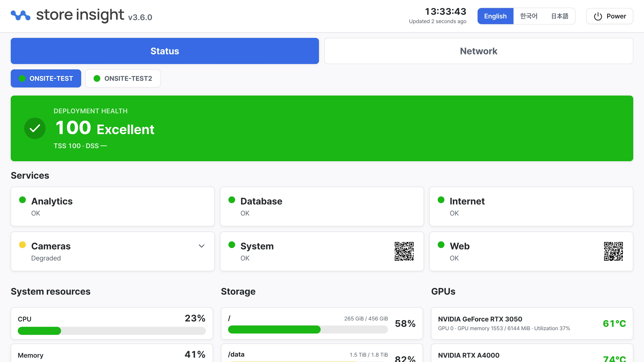Click the yellow status dot beside Cameras

pyautogui.click(x=22, y=245)
